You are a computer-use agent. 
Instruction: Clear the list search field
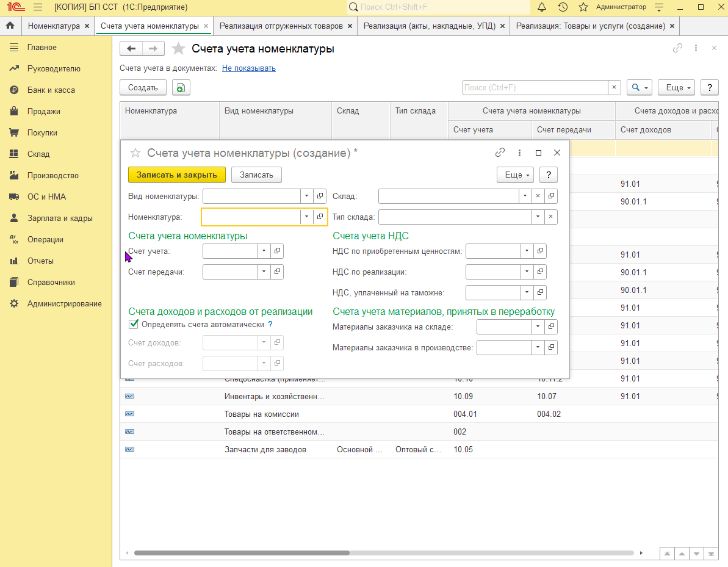pyautogui.click(x=614, y=87)
